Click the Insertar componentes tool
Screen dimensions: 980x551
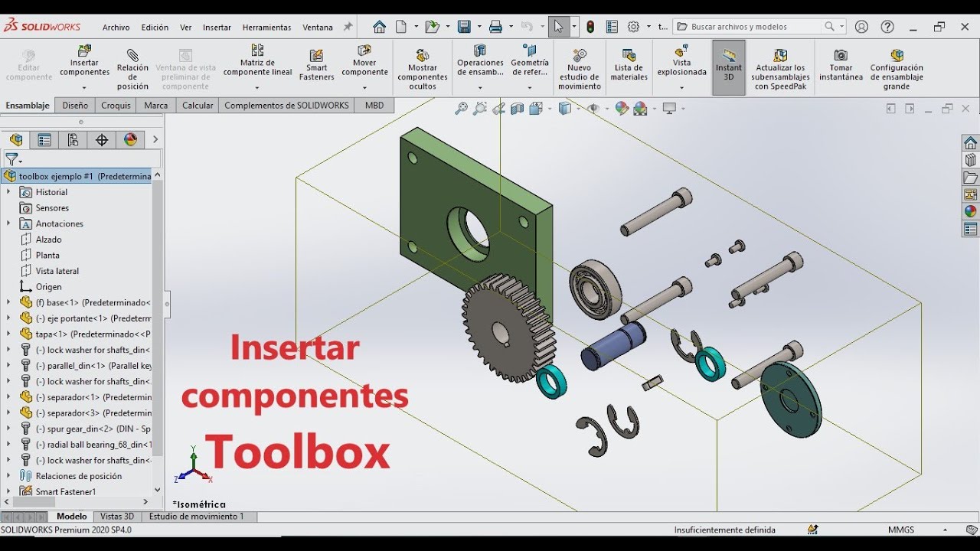pos(84,61)
